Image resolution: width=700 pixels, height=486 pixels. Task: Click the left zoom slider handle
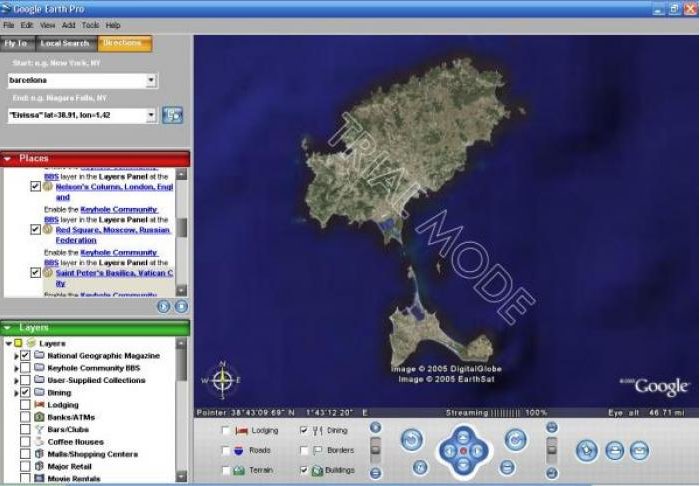pyautogui.click(x=375, y=449)
